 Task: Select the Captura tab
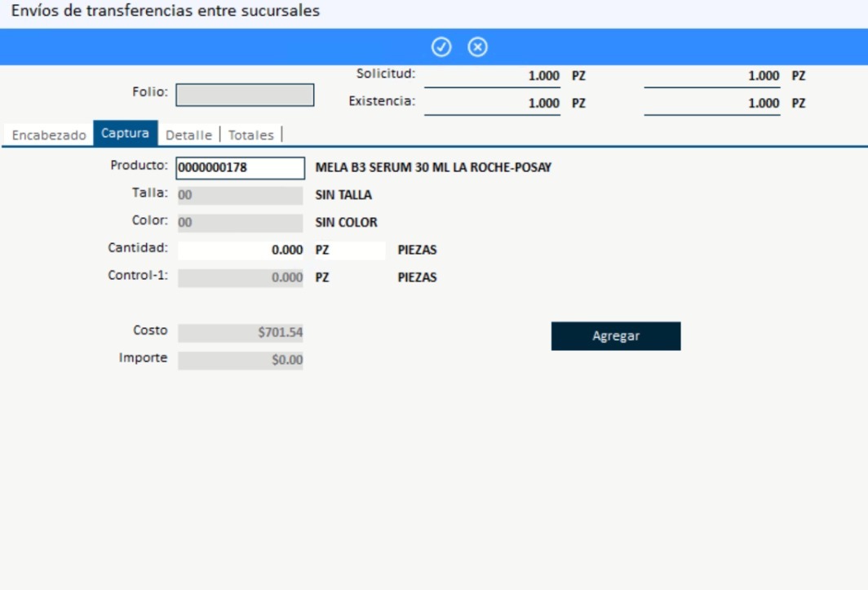(125, 134)
